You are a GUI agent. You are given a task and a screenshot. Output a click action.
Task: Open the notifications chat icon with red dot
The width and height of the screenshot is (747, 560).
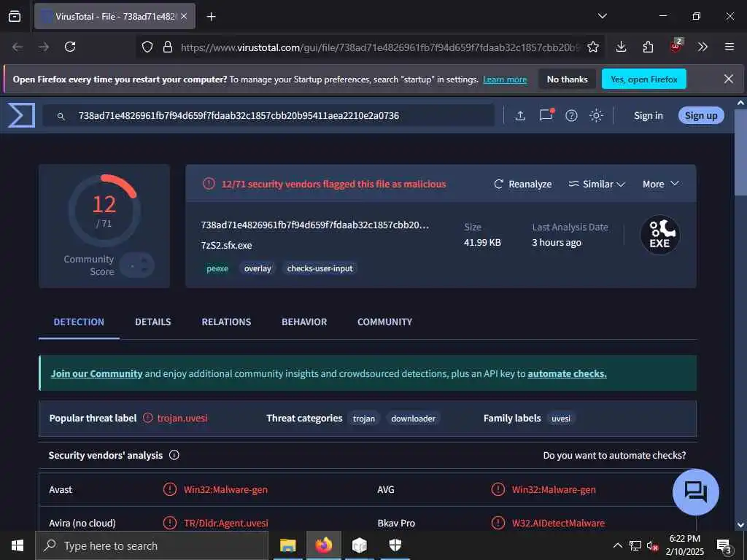pyautogui.click(x=546, y=114)
